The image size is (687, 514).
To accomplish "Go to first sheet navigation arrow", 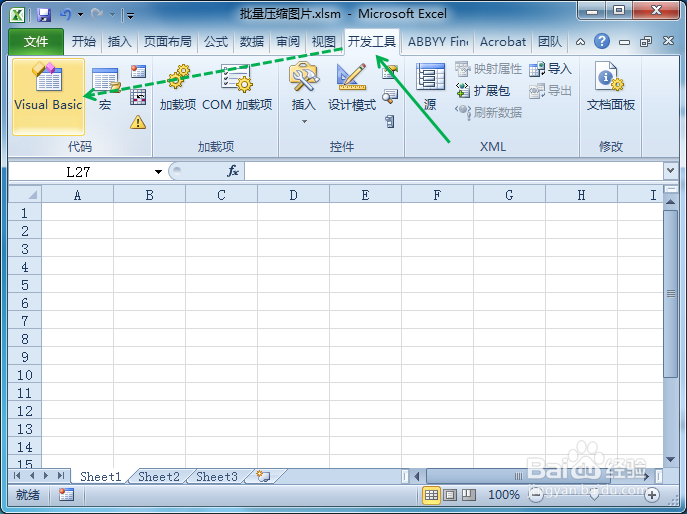I will tap(17, 476).
